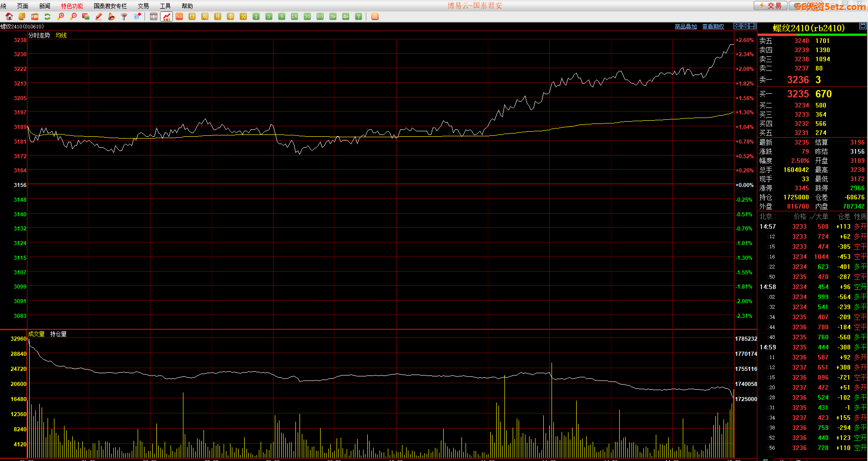The image size is (868, 461).
Task: Click the alarm bell icon
Action: (x=112, y=16)
